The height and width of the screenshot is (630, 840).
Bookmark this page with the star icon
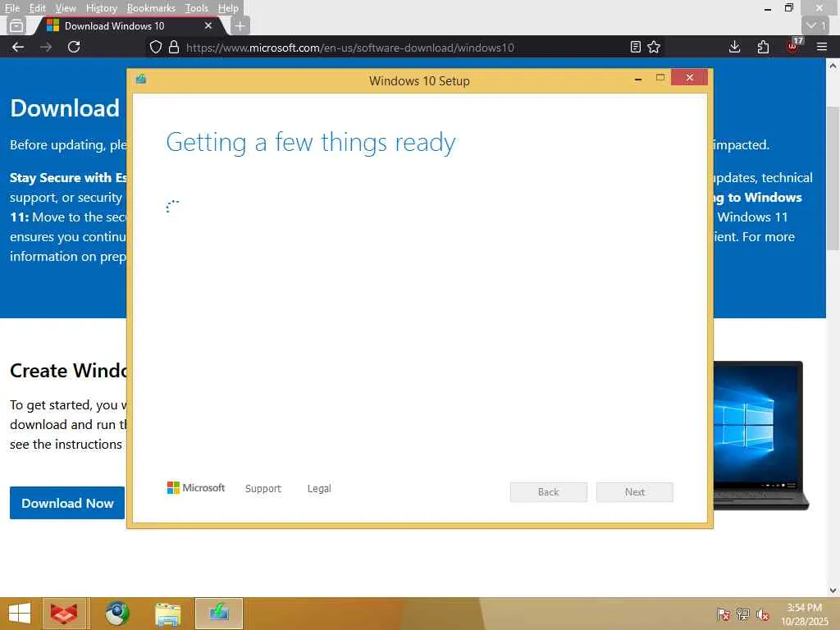tap(654, 47)
